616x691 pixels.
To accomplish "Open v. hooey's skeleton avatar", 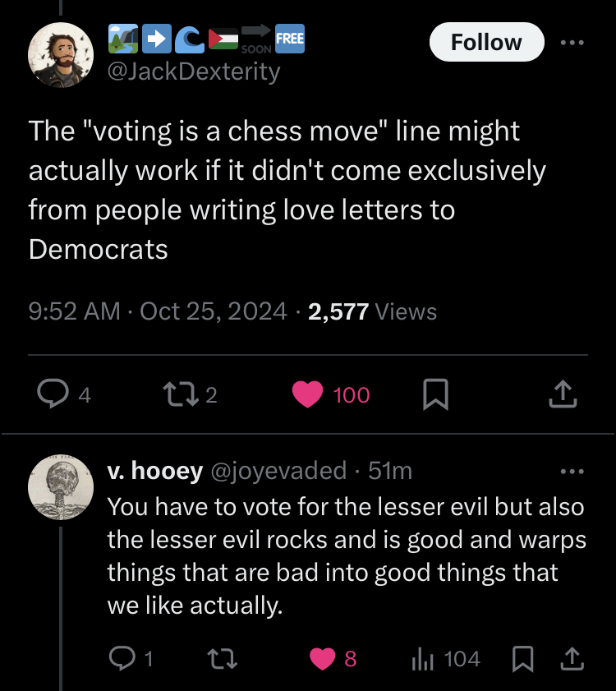I will 61,487.
